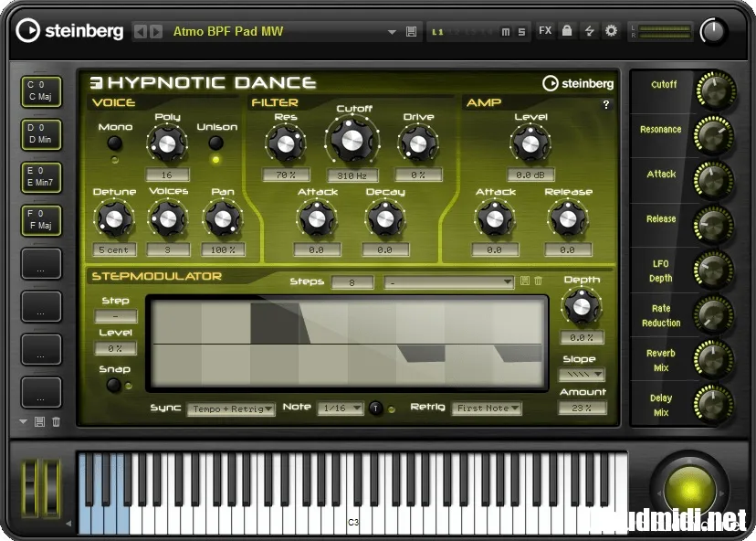
Task: Click the help question mark icon
Action: [x=606, y=105]
